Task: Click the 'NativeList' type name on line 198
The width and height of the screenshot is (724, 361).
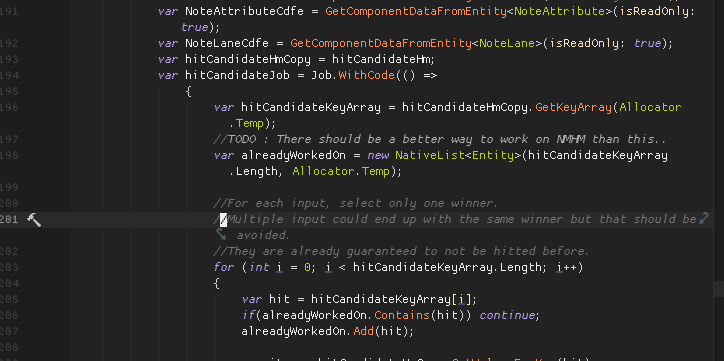Action: tap(430, 156)
